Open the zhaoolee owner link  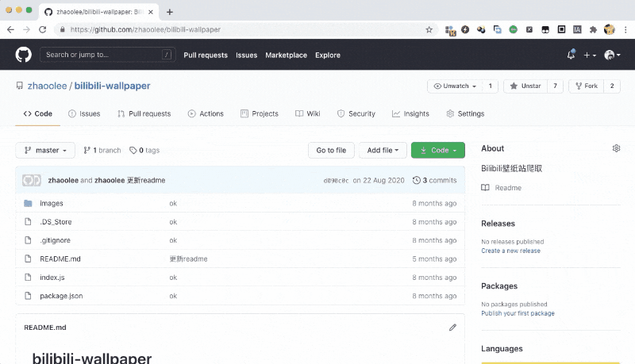point(47,86)
